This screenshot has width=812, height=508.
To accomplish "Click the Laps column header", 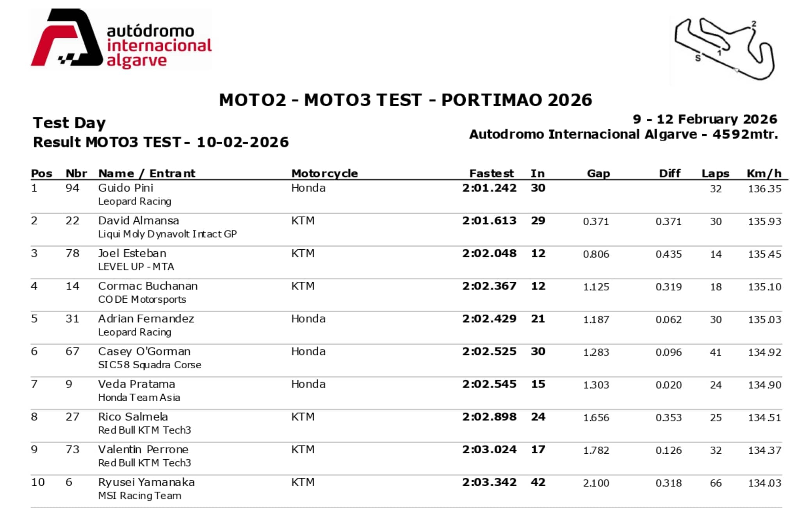I will (715, 173).
